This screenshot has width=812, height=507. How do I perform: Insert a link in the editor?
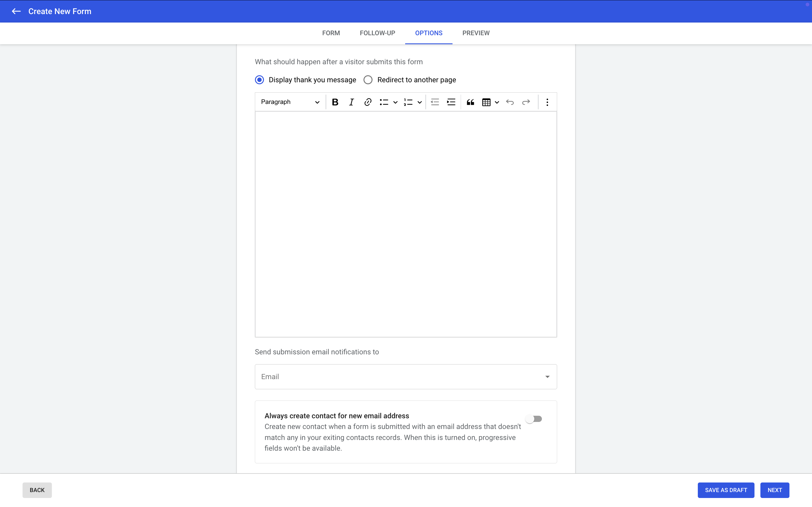coord(368,102)
